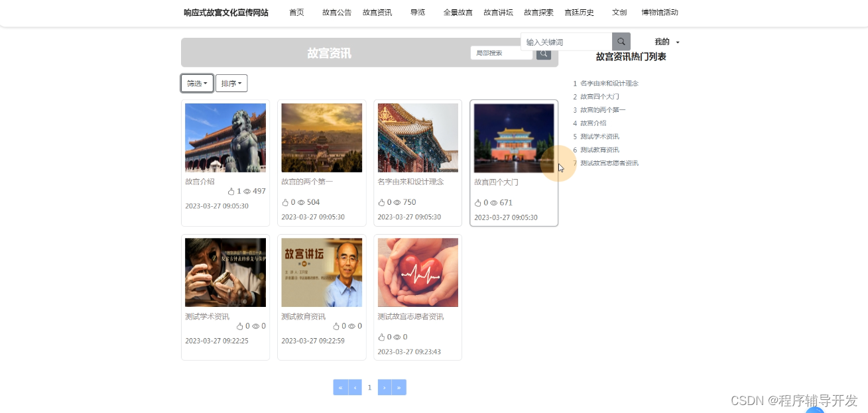The width and height of the screenshot is (868, 413).
Task: Click the site title 响应式故宫文化宣传网站
Action: click(x=226, y=13)
